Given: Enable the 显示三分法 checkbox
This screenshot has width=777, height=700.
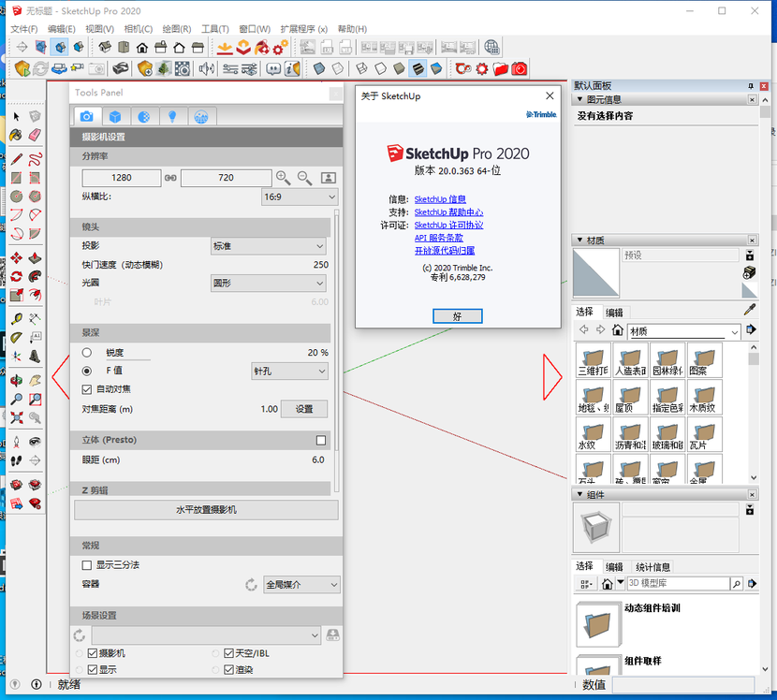Looking at the screenshot, I should click(87, 565).
